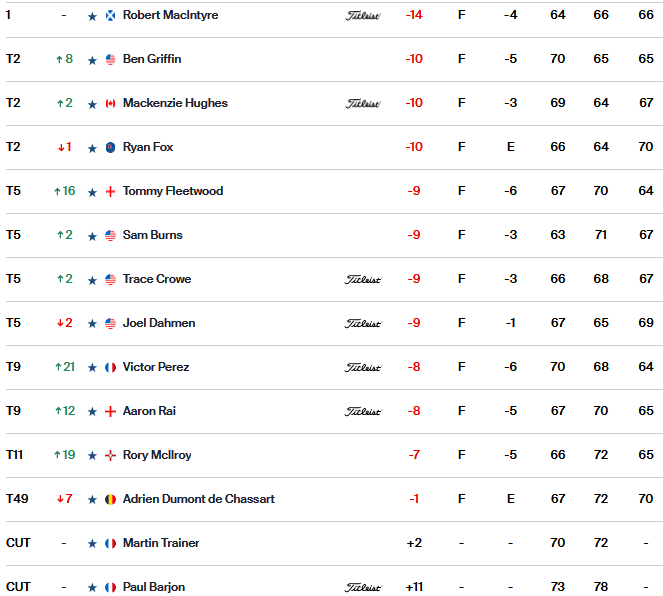The image size is (663, 596).
Task: Toggle favorite star for Tommy Fleetwood
Action: click(x=92, y=192)
